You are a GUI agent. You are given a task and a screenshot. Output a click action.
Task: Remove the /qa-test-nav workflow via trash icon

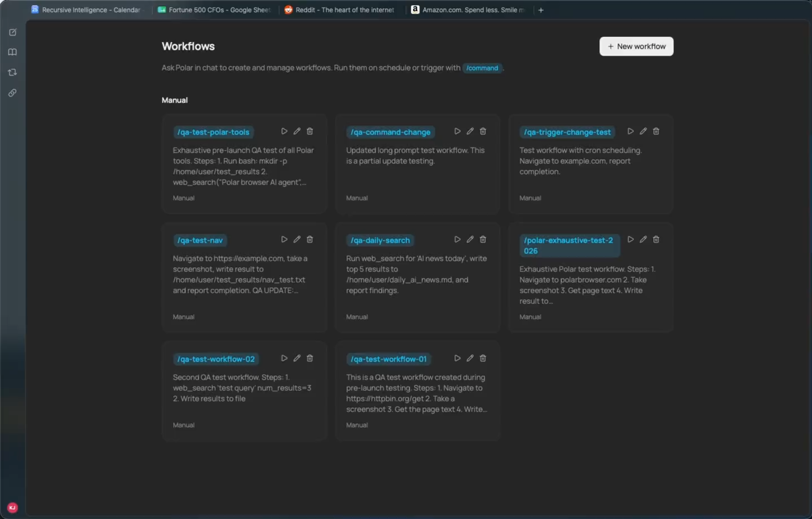(310, 240)
